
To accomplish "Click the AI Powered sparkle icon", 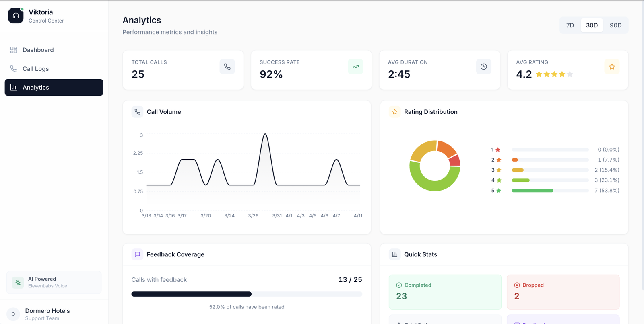I will 18,283.
